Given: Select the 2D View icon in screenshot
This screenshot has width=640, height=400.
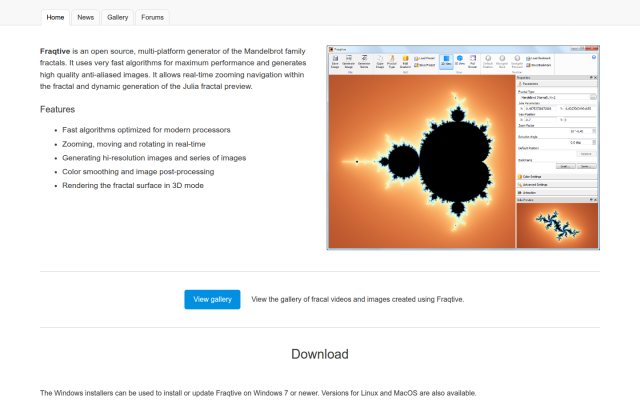Looking at the screenshot, I should (x=446, y=61).
